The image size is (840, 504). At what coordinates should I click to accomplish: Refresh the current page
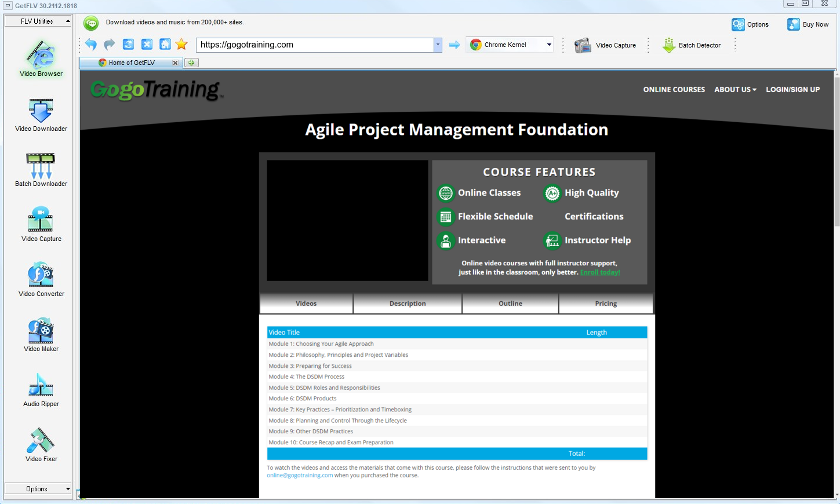128,45
